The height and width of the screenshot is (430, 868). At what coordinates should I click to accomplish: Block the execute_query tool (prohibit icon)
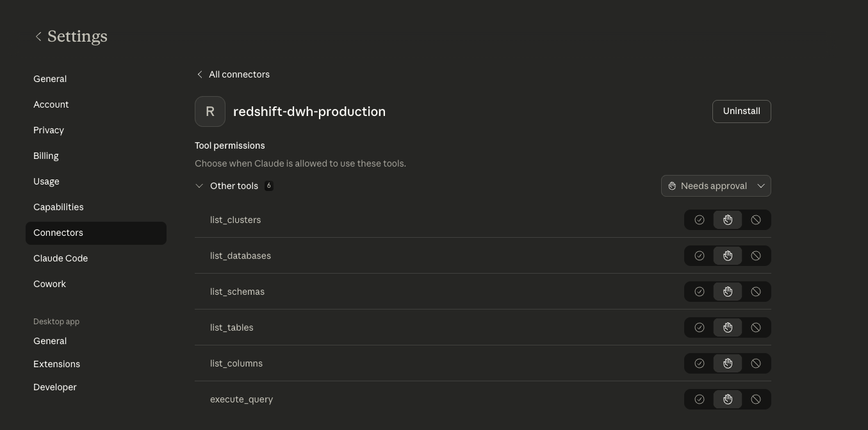[756, 399]
